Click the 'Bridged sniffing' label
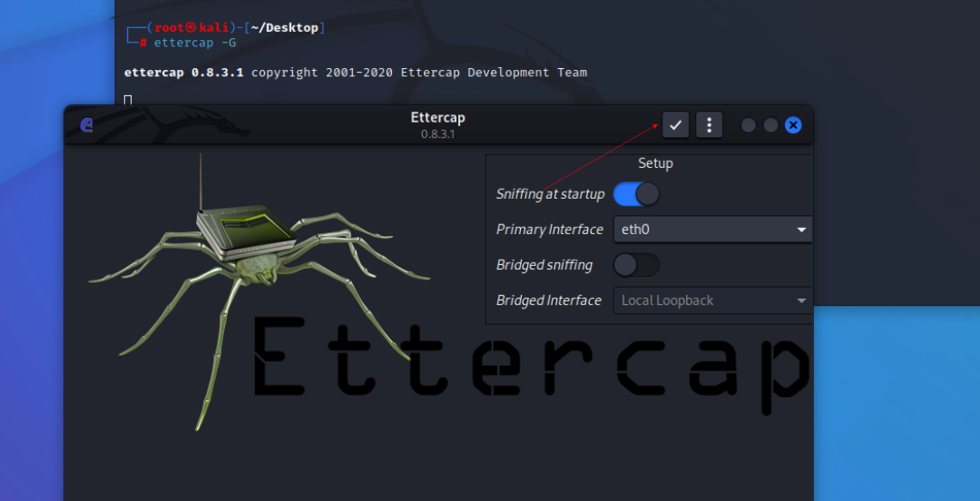The width and height of the screenshot is (980, 501). (x=544, y=265)
